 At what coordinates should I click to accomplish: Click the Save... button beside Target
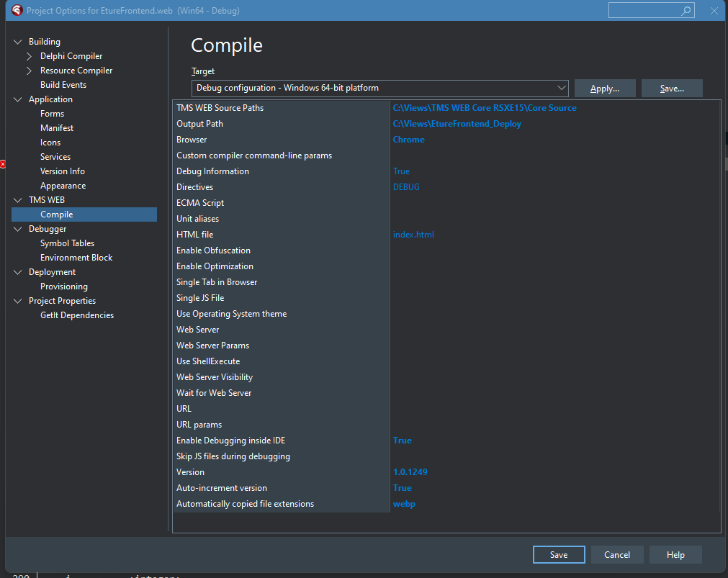(x=672, y=89)
